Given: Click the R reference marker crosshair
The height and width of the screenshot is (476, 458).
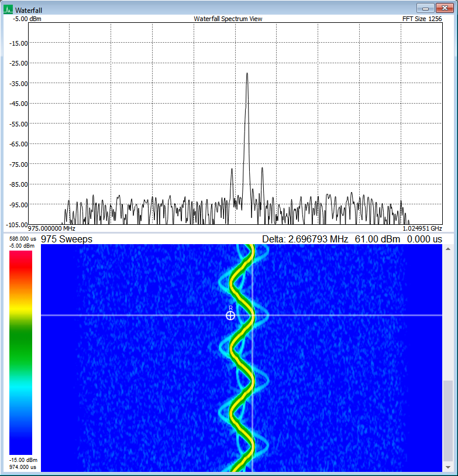Looking at the screenshot, I should click(230, 316).
